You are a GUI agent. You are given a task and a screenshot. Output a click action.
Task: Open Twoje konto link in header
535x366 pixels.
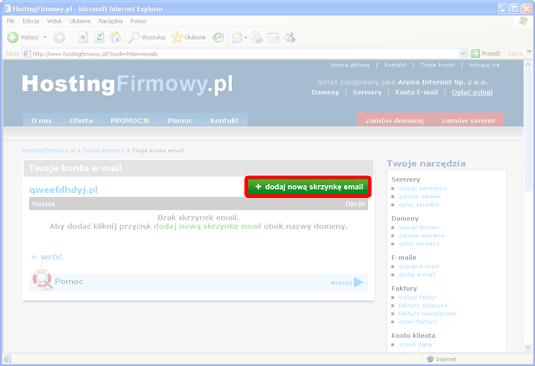pyautogui.click(x=437, y=65)
